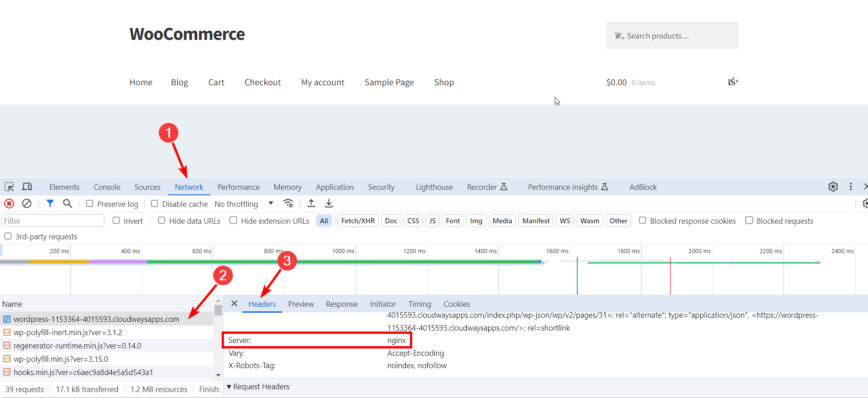868x398 pixels.
Task: Click the script icon of wp-polyfill-inert request
Action: click(7, 332)
